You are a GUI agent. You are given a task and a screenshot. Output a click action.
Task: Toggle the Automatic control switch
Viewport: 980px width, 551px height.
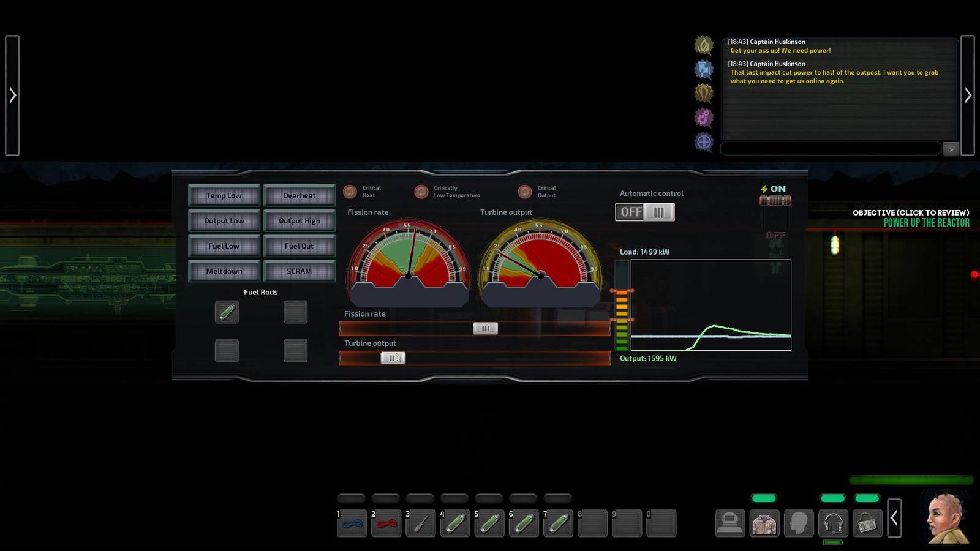(x=644, y=212)
